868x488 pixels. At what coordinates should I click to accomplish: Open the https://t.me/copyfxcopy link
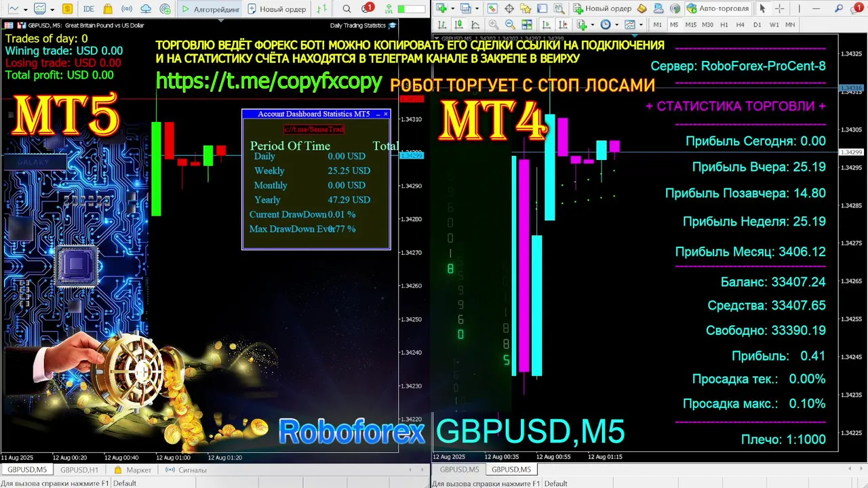coord(269,81)
